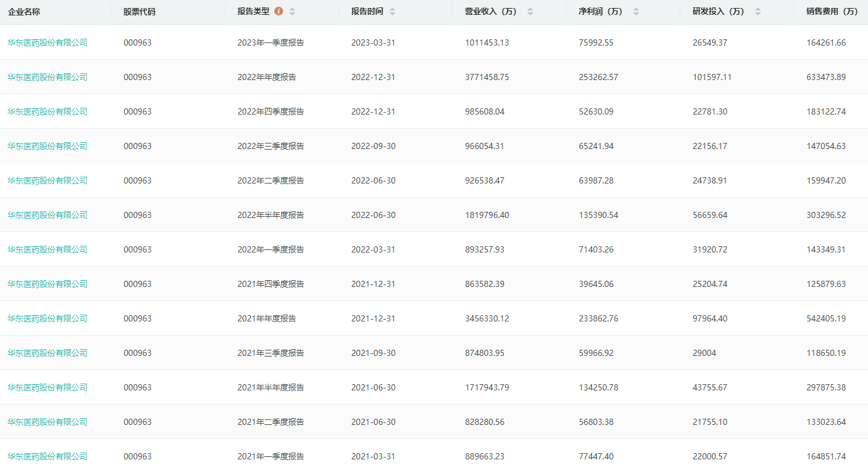Follow the company link in the 2021年年度报告 row
The height and width of the screenshot is (468, 868).
[47, 318]
